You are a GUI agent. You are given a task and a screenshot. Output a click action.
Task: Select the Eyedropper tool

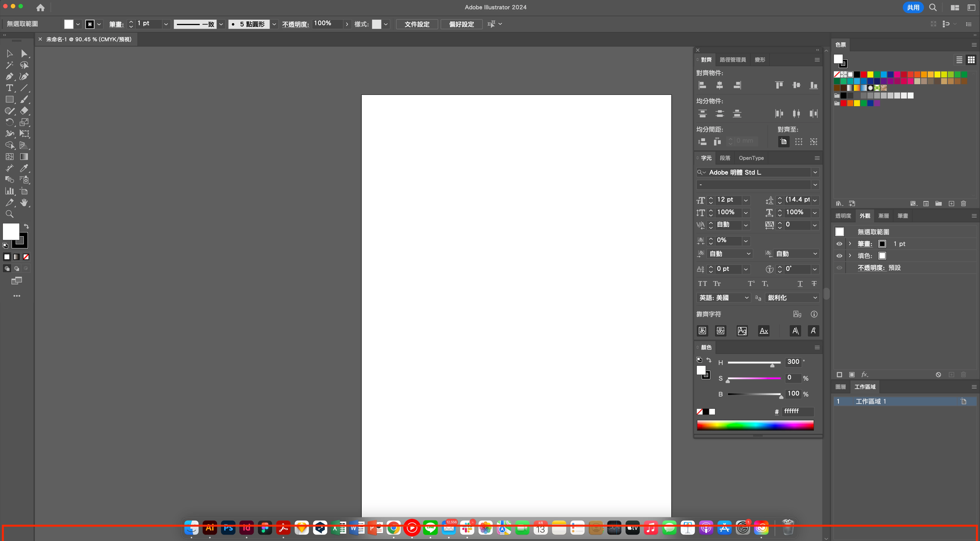pos(24,168)
